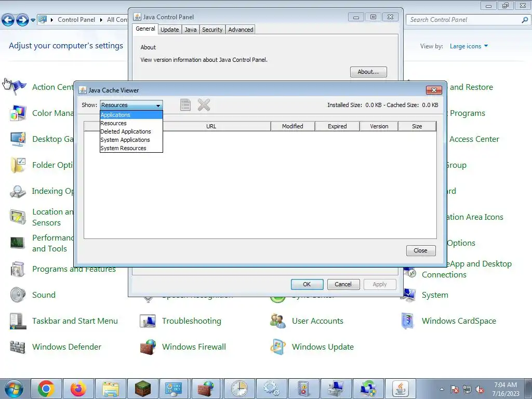Open the Windows Firewall icon

148,347
